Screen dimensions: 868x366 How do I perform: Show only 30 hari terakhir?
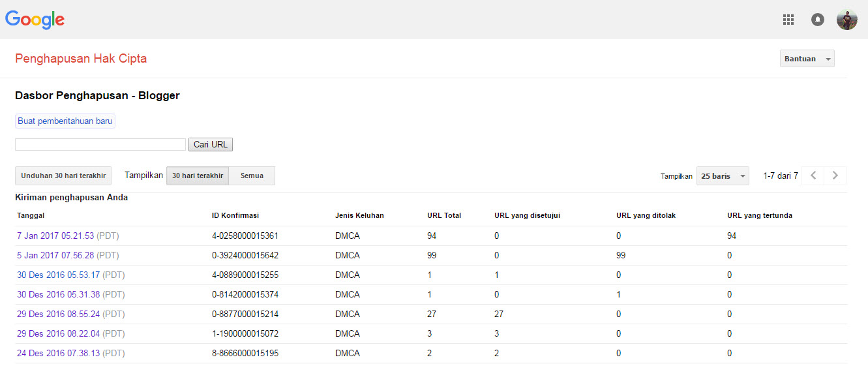(198, 176)
